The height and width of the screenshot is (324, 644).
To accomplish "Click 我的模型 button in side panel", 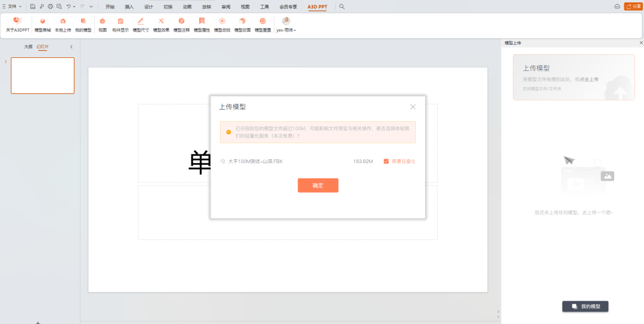I will tap(586, 306).
